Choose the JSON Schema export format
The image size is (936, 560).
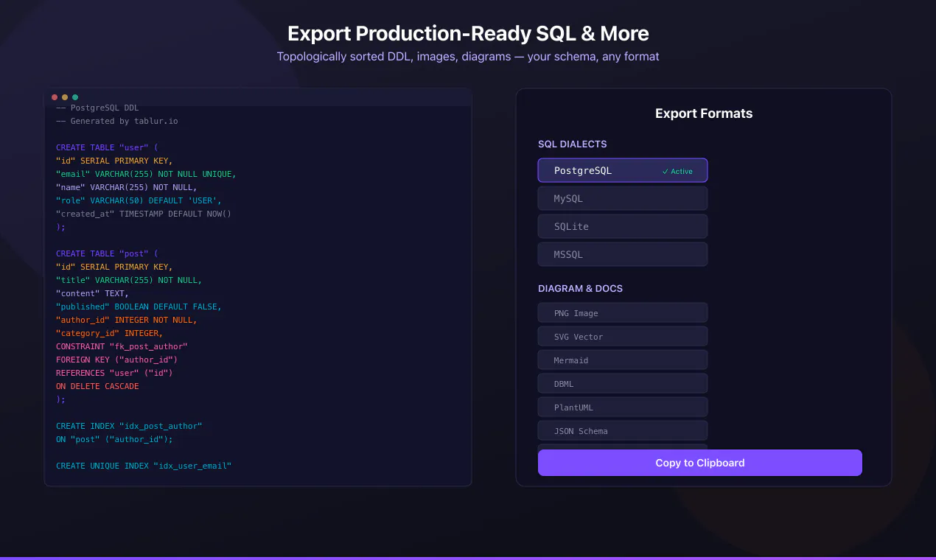coord(623,430)
